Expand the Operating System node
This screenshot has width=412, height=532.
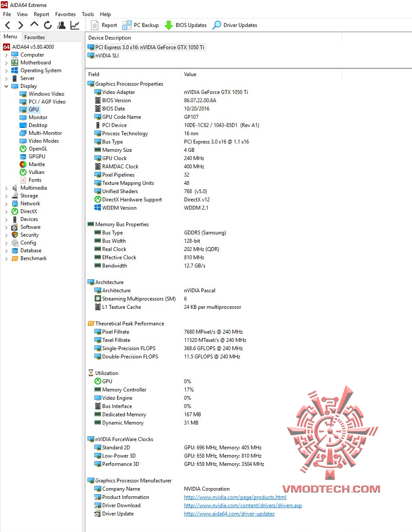click(6, 70)
